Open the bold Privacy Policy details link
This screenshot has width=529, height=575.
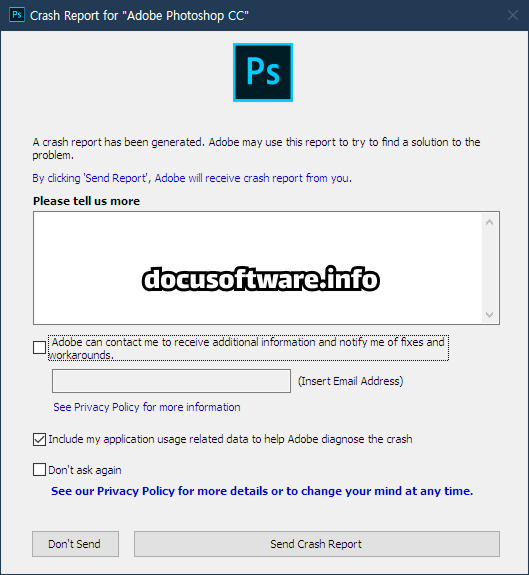point(262,491)
